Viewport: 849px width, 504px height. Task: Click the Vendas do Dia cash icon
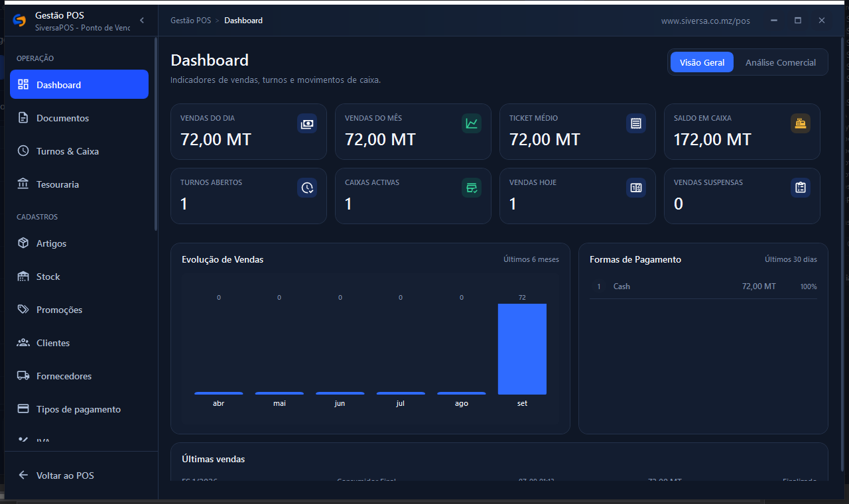pyautogui.click(x=307, y=123)
